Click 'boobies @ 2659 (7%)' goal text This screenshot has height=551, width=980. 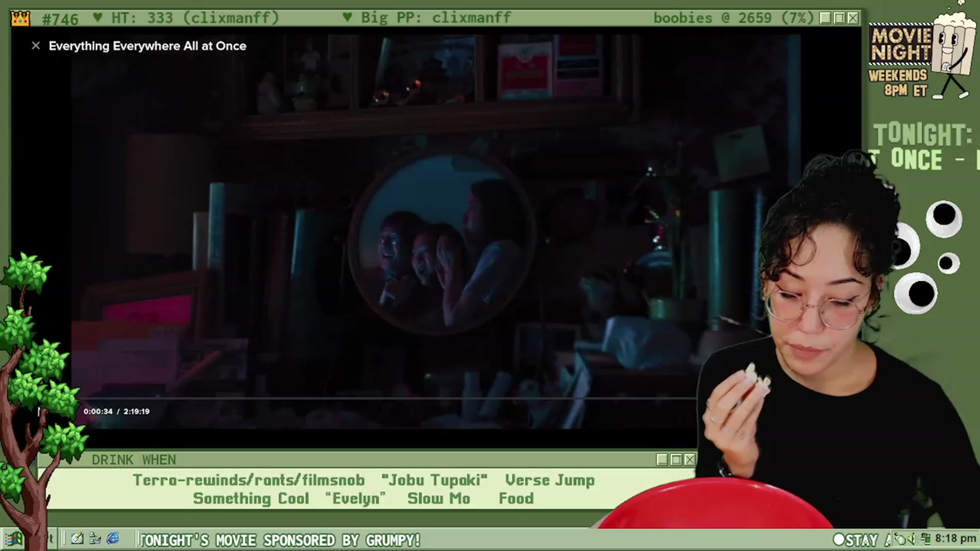pyautogui.click(x=733, y=18)
